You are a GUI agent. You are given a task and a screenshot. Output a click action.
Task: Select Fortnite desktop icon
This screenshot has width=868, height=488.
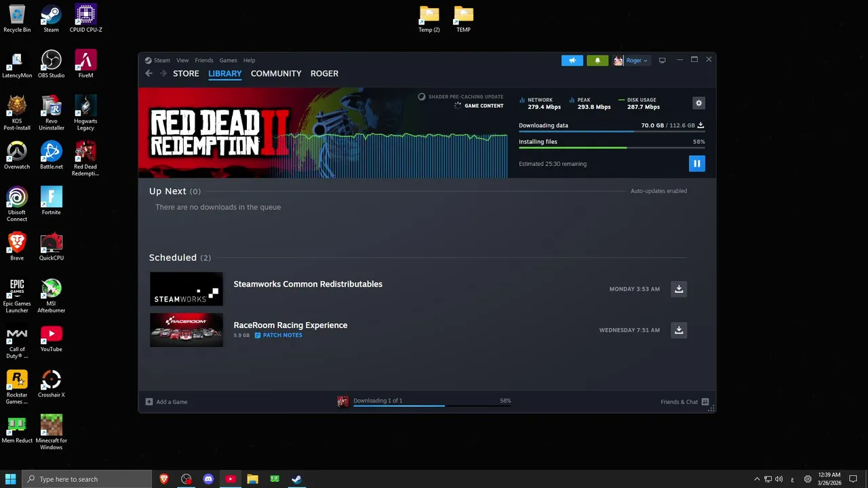[x=51, y=201]
